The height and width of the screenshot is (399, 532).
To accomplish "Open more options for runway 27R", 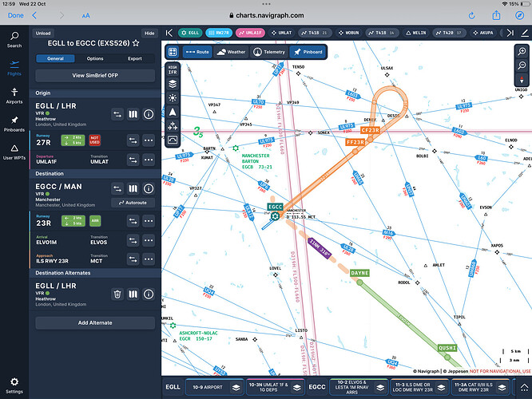I will [x=149, y=140].
